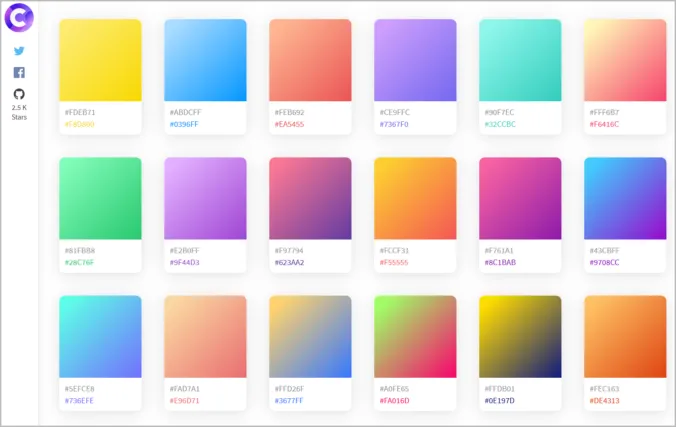Select the #FFDB01 yellow-to-navy gradient swatch

[520, 336]
